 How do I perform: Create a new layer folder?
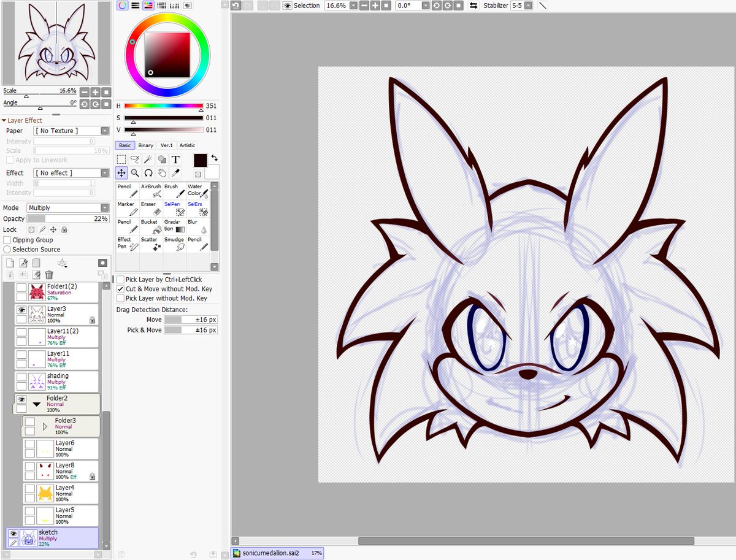point(36,263)
